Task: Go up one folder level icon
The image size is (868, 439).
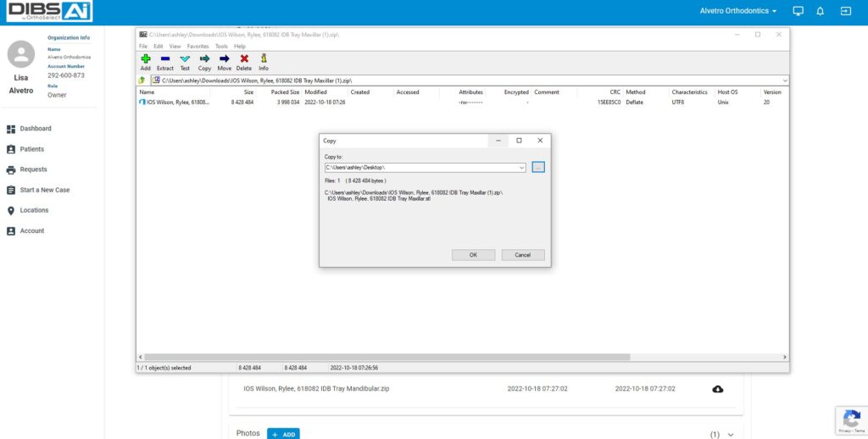Action: [x=142, y=80]
